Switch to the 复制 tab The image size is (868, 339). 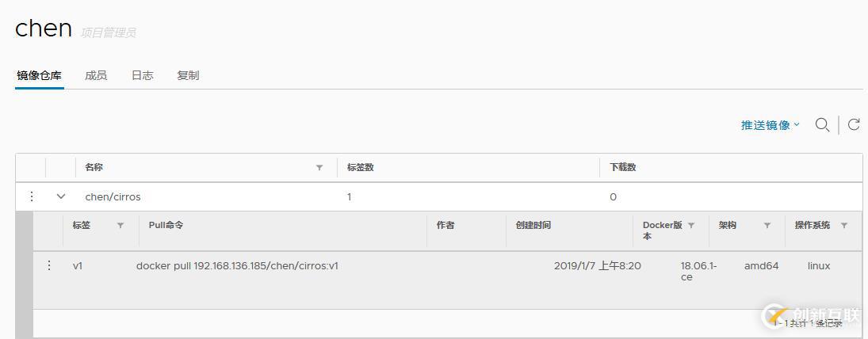coord(188,76)
